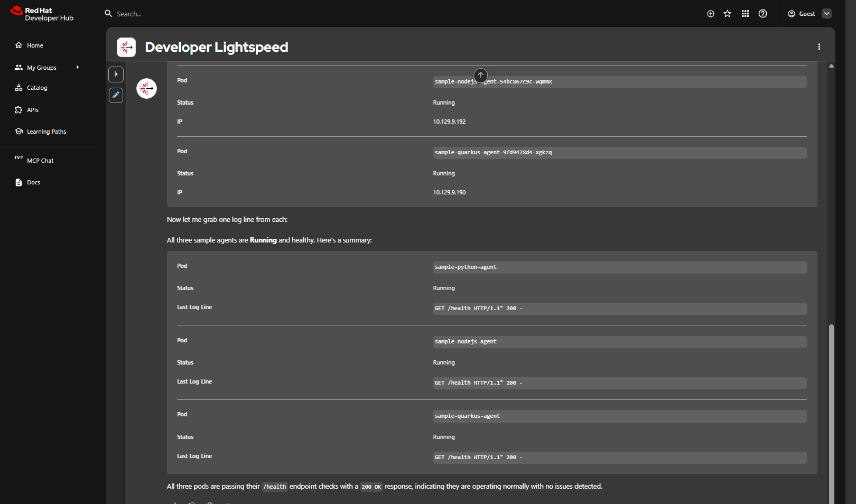856x504 pixels.
Task: Expand the My Groups submenu arrow
Action: 78,68
